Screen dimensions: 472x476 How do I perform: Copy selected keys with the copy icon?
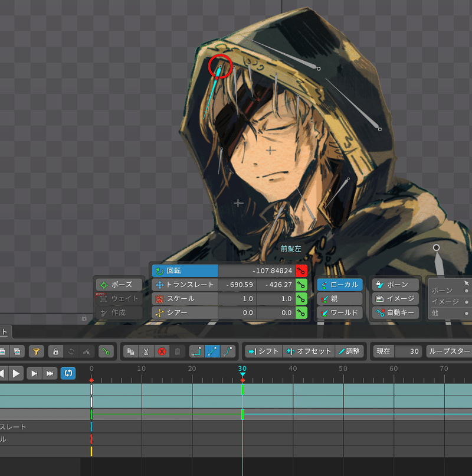131,351
